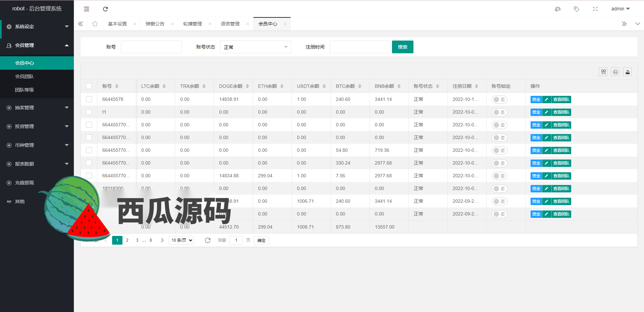Open the column filter grid icon
Screen dimensions: 644x312
pyautogui.click(x=603, y=72)
